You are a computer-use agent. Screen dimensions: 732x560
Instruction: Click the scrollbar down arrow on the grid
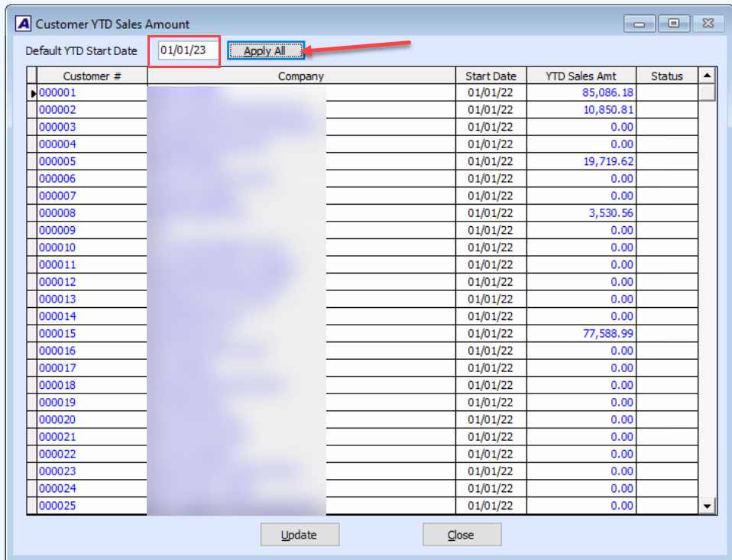(x=707, y=505)
